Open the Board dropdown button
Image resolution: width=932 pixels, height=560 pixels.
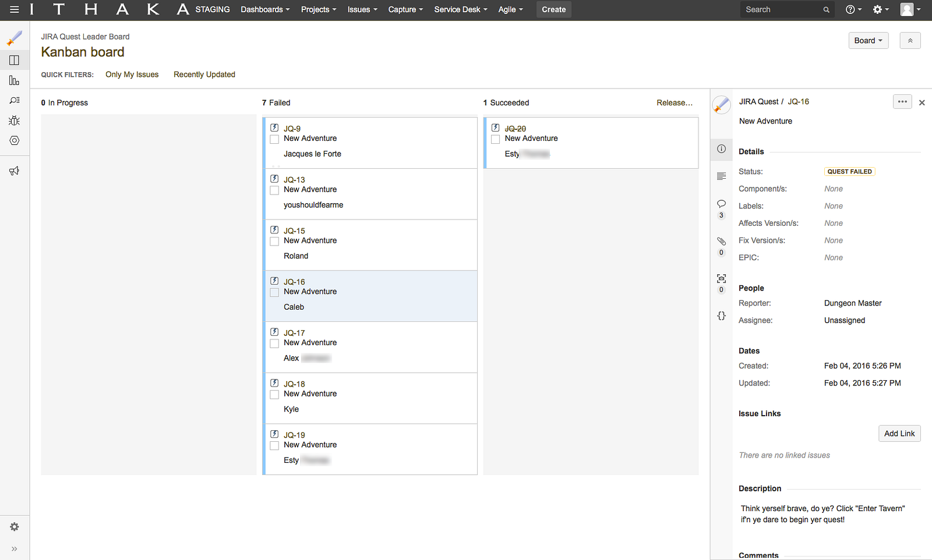pyautogui.click(x=869, y=41)
